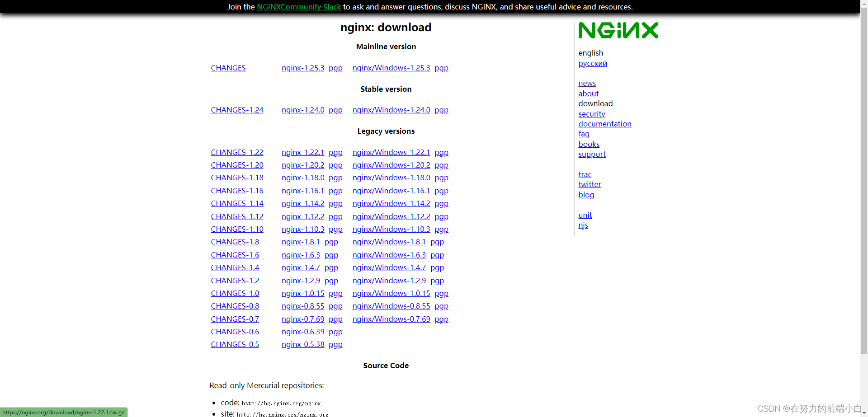Download nginx-1.4.7

tap(301, 267)
